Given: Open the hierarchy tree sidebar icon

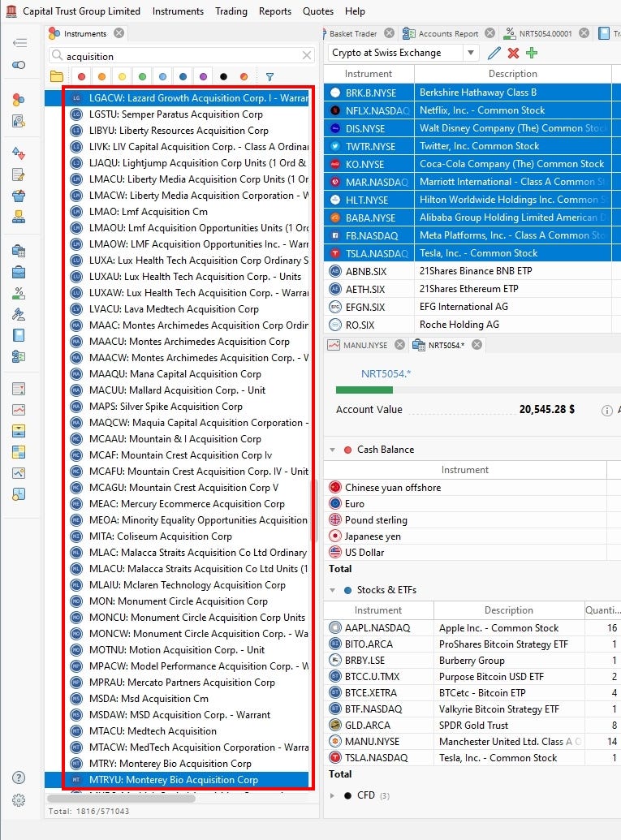Looking at the screenshot, I should [x=19, y=217].
